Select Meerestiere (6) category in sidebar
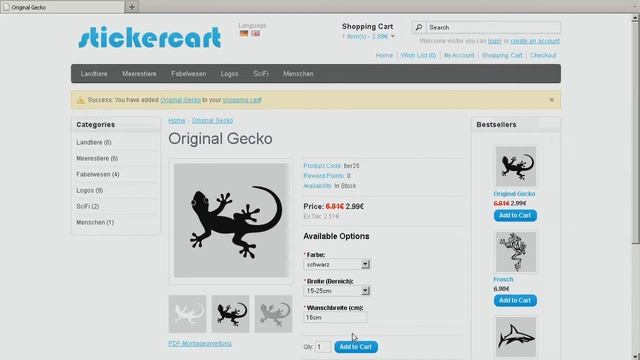The width and height of the screenshot is (640, 360). [x=97, y=158]
